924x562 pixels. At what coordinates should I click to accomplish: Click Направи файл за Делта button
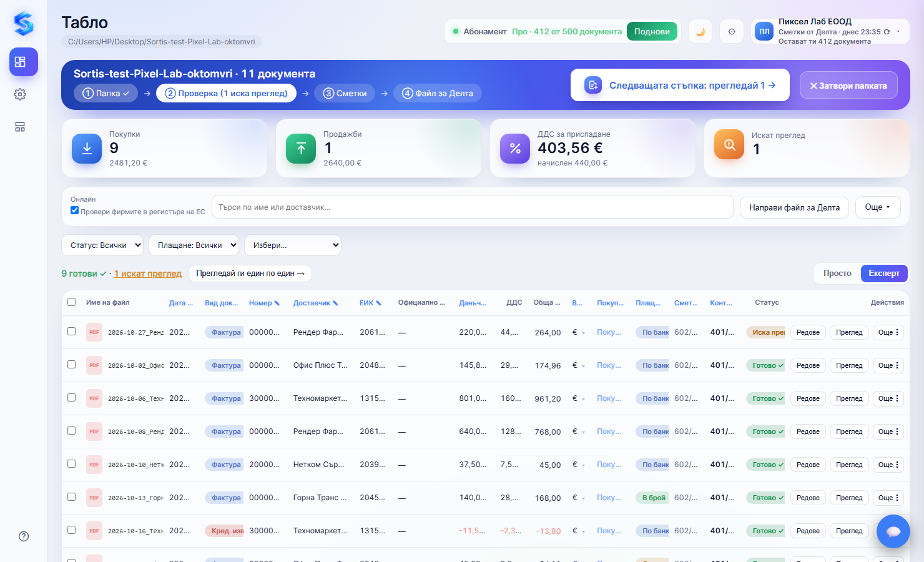(x=794, y=207)
